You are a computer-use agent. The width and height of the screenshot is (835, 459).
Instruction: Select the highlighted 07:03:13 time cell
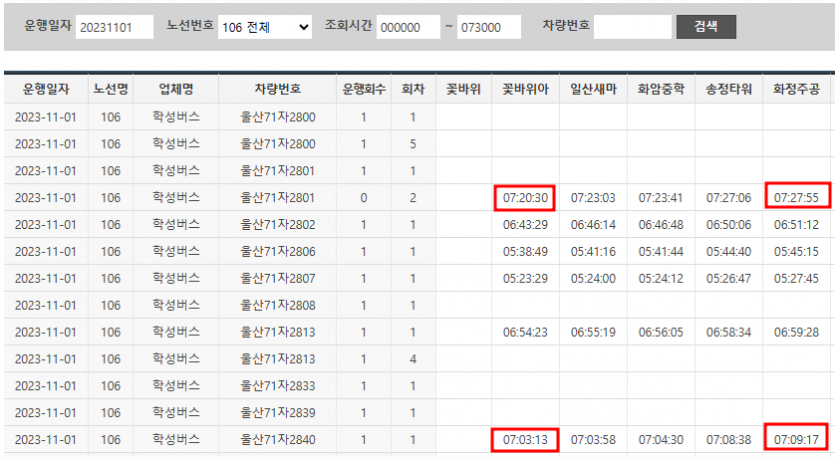click(x=524, y=438)
